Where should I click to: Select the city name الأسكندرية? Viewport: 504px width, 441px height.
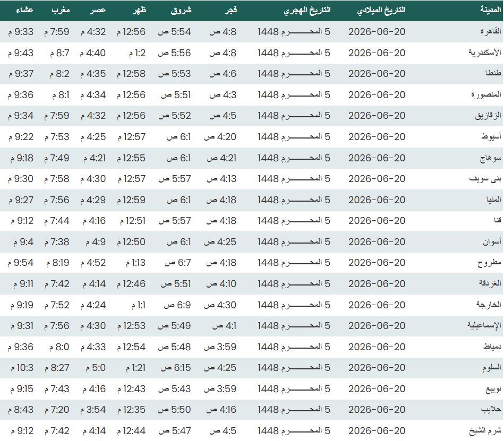(x=485, y=53)
